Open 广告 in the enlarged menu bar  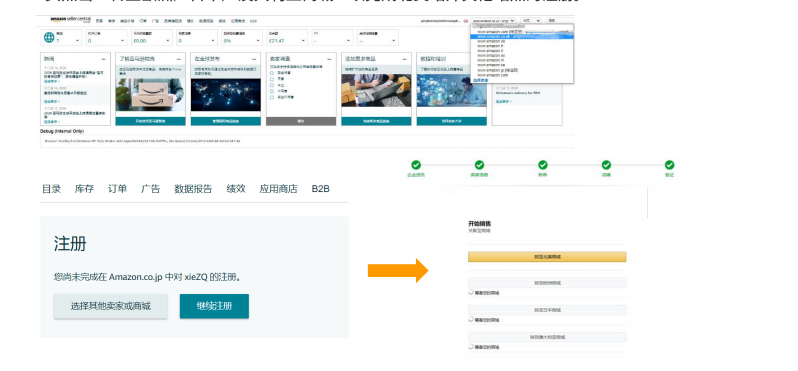tap(150, 189)
